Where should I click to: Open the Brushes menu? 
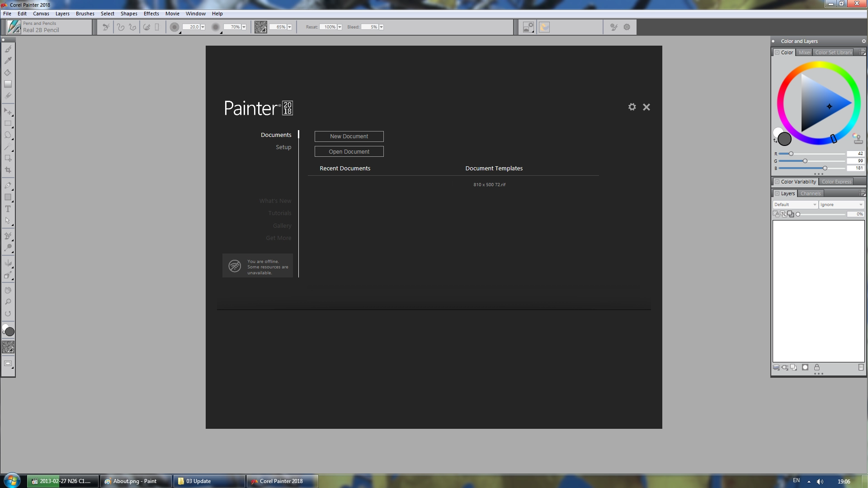point(85,14)
